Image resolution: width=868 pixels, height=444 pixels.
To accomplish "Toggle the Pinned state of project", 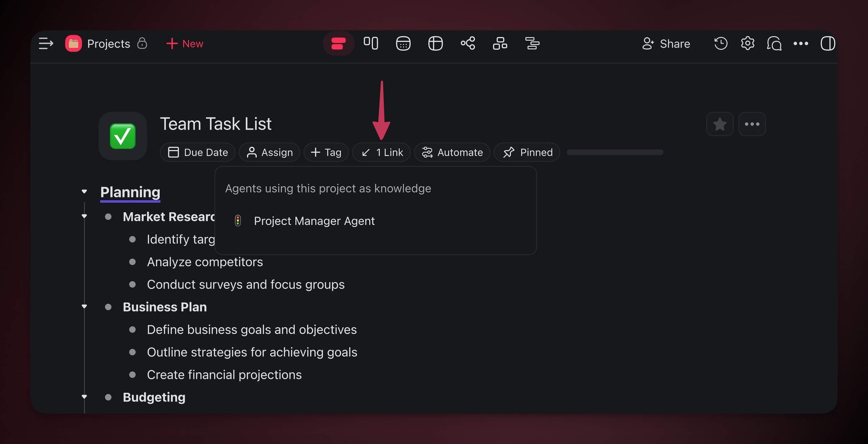I will tap(527, 152).
